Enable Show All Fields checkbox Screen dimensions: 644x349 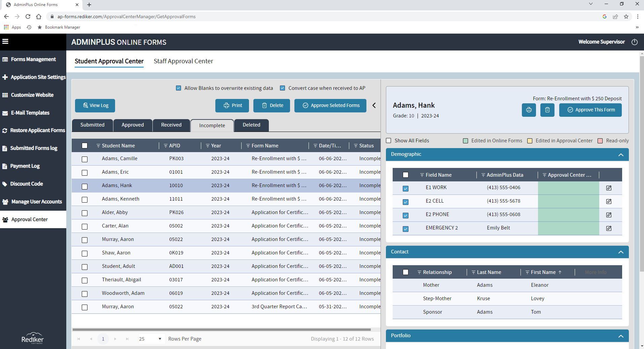pos(389,141)
